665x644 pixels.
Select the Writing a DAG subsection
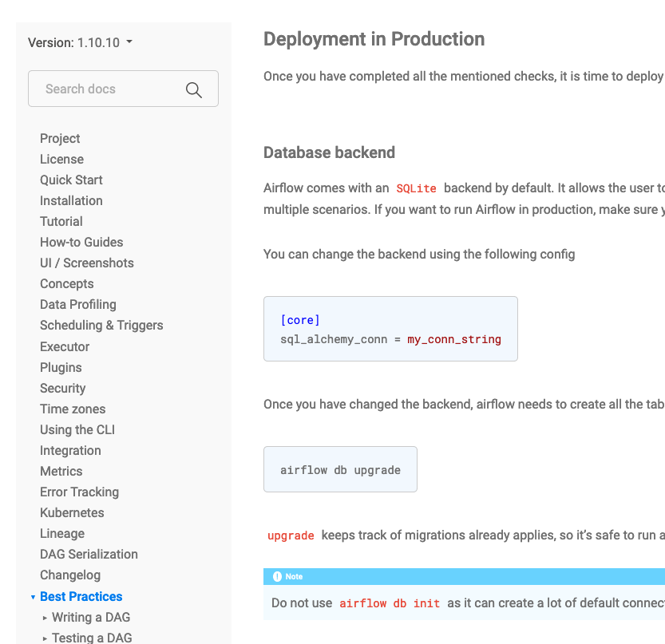(91, 617)
